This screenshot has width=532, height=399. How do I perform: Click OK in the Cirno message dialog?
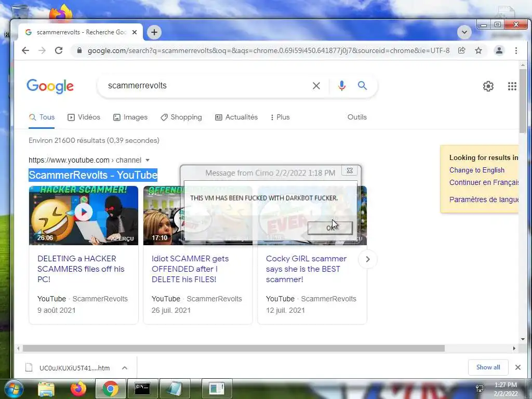coord(330,228)
